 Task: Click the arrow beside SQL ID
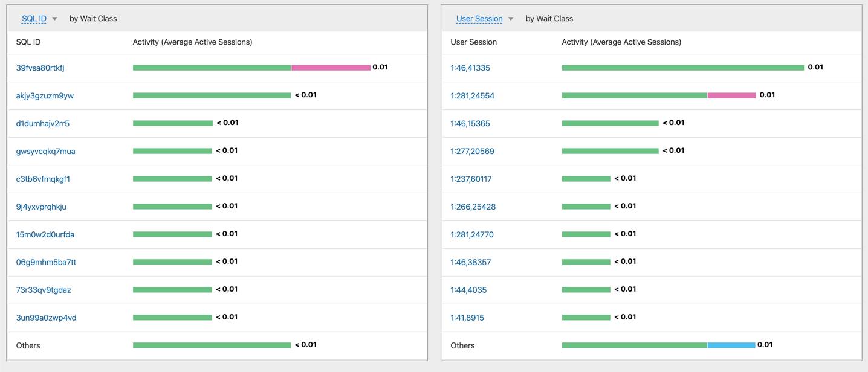click(55, 19)
